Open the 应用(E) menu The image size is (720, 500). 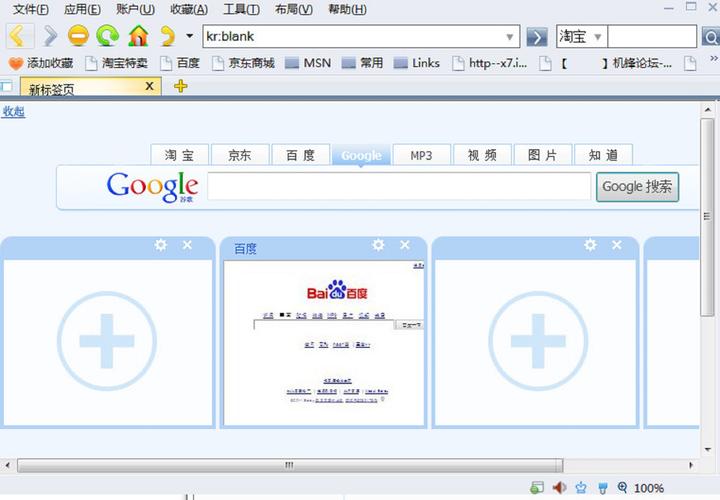(82, 9)
